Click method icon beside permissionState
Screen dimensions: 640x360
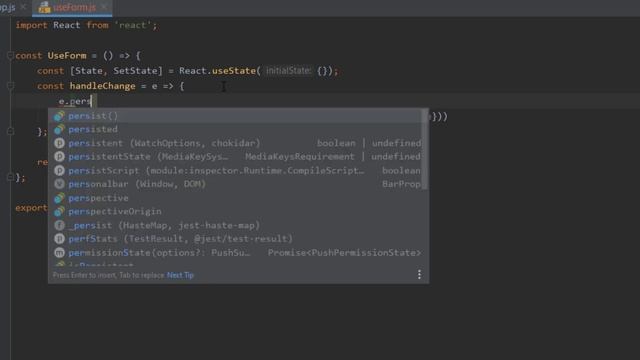click(x=60, y=253)
